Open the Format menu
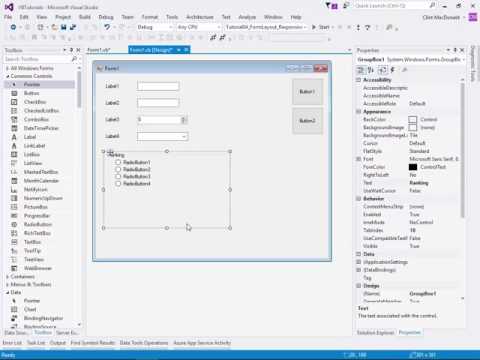480x360 pixels. coord(150,17)
